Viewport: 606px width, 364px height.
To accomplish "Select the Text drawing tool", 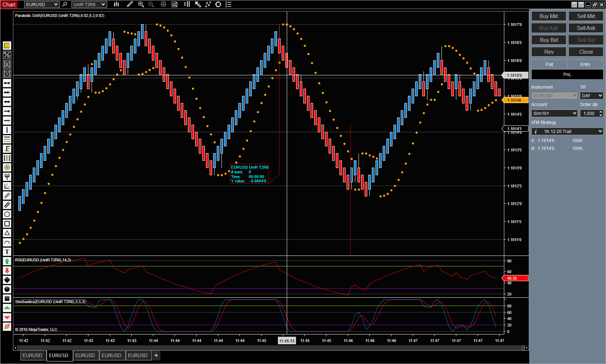I will [7, 252].
